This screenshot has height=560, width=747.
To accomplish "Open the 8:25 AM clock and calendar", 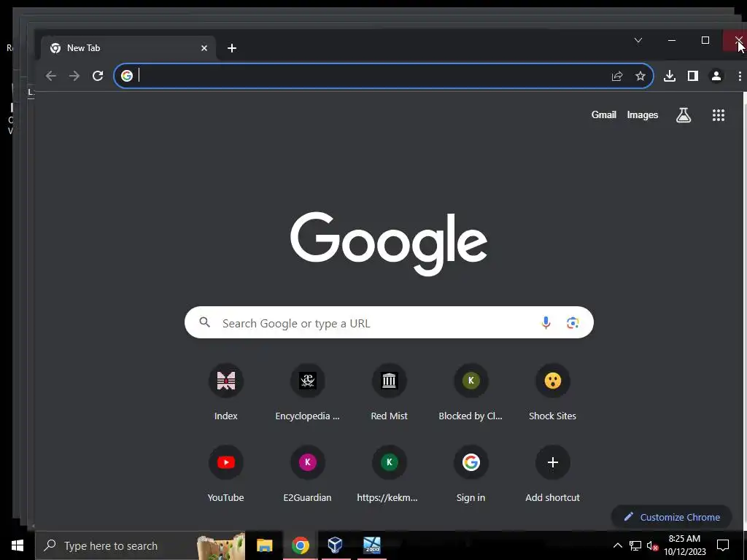I will (685, 545).
